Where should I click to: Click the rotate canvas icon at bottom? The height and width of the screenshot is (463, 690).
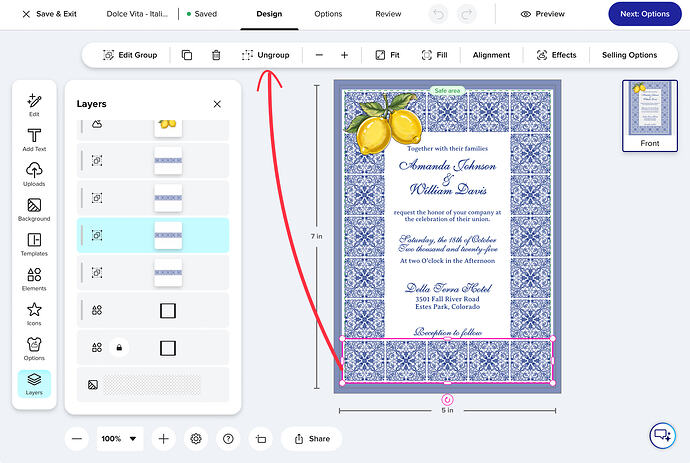click(x=261, y=439)
